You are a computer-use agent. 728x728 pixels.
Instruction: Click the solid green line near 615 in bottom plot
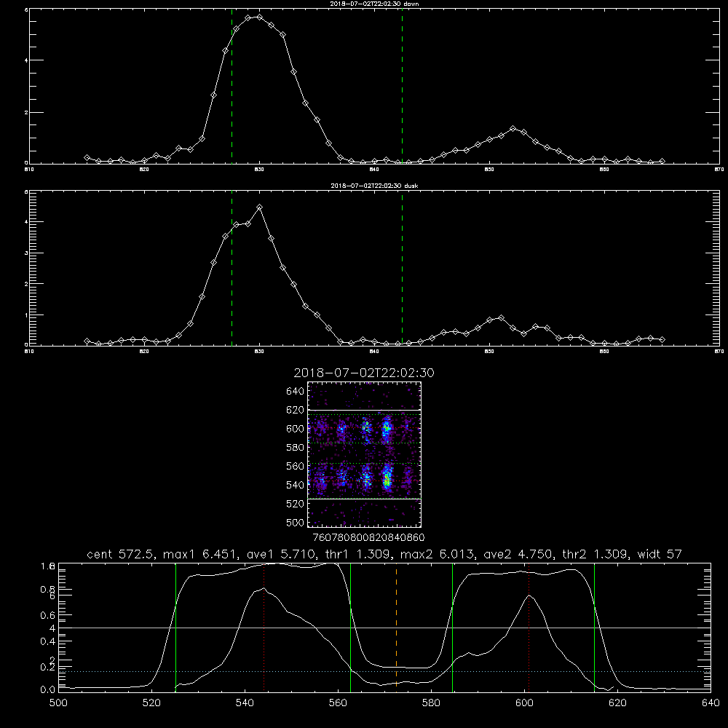coord(594,627)
